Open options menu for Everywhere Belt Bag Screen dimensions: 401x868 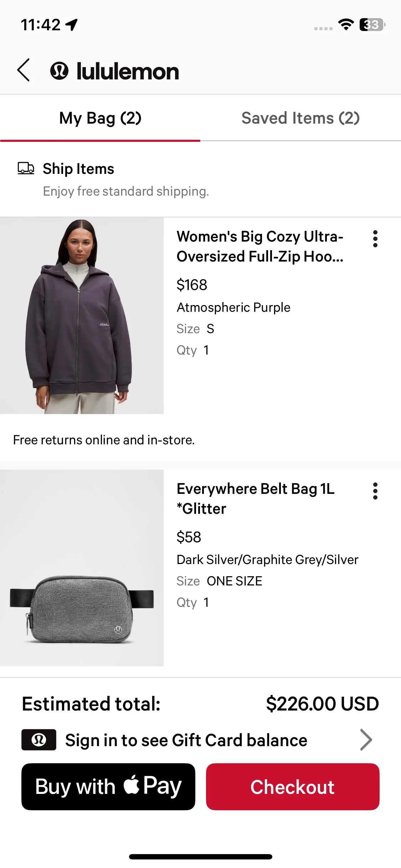pos(375,491)
